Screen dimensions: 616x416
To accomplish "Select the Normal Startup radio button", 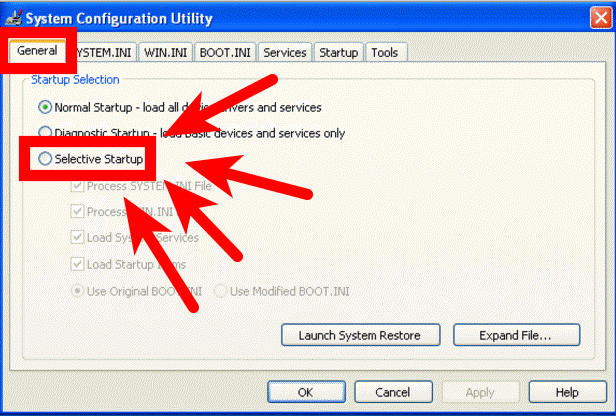I will click(45, 107).
